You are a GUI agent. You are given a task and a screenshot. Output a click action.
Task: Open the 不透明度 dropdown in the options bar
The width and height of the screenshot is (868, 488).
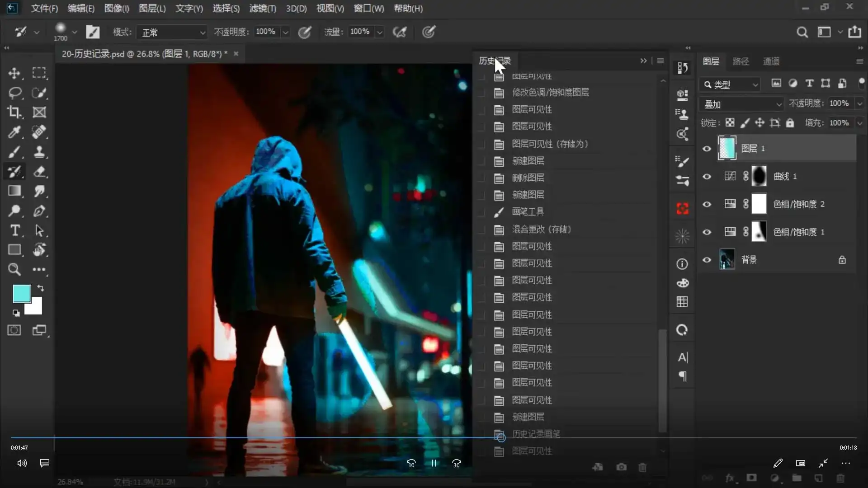[x=285, y=32]
